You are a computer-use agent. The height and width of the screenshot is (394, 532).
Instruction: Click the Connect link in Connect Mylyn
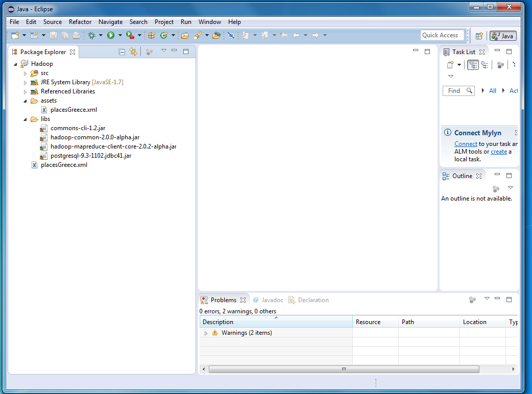point(466,144)
